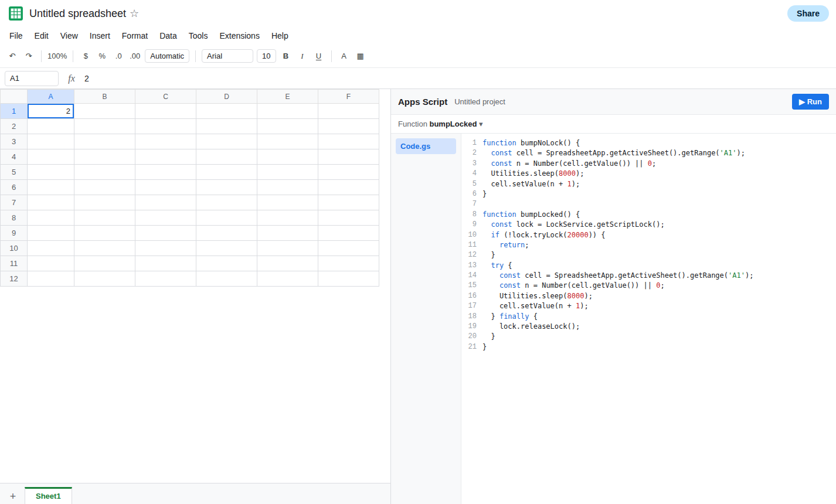Click the Name Box showing A1
This screenshot has width=836, height=504.
pos(32,79)
